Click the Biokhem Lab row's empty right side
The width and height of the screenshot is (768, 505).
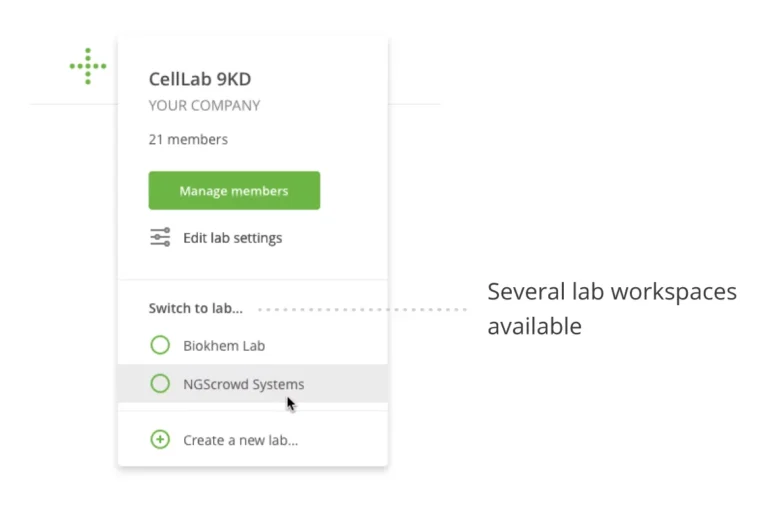tap(340, 346)
